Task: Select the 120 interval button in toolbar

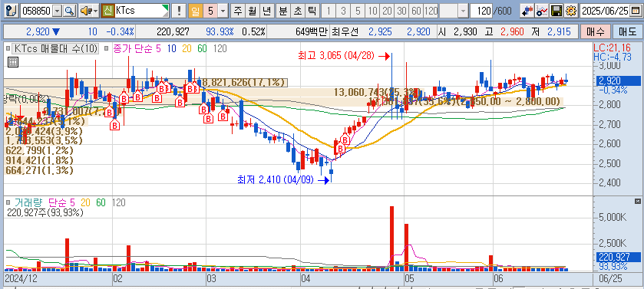Action: (x=431, y=11)
